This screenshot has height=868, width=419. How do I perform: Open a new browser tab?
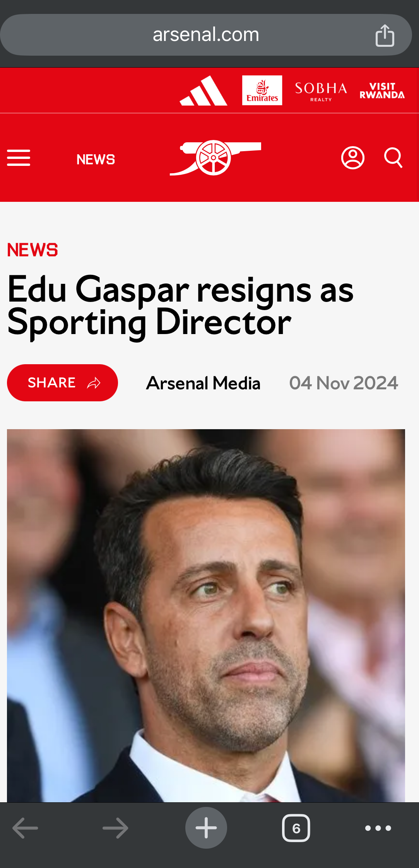(206, 828)
